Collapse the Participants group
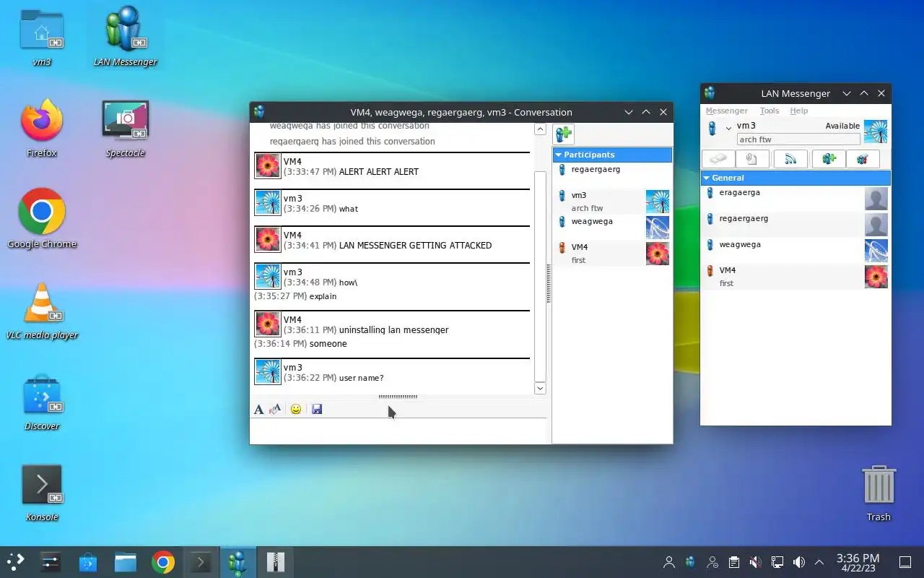 pos(558,155)
